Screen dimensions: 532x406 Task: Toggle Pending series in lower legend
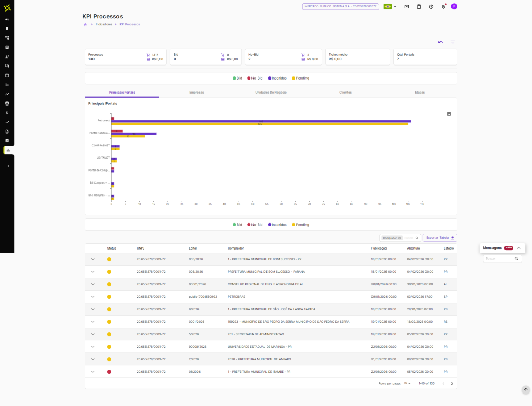point(300,225)
